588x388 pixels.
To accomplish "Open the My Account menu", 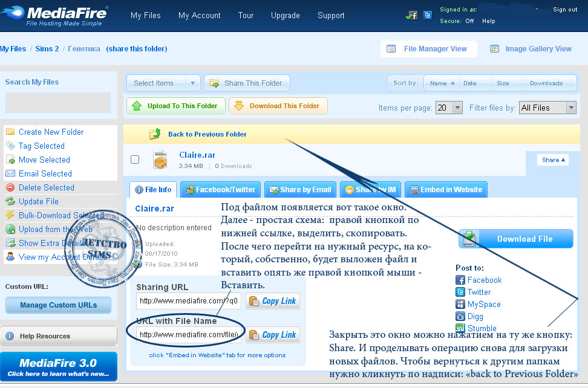I will (200, 15).
